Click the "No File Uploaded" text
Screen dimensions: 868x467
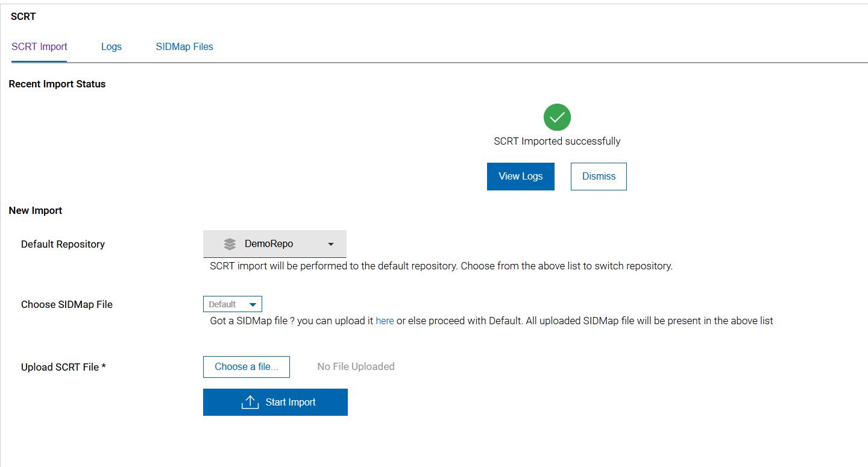[x=356, y=366]
